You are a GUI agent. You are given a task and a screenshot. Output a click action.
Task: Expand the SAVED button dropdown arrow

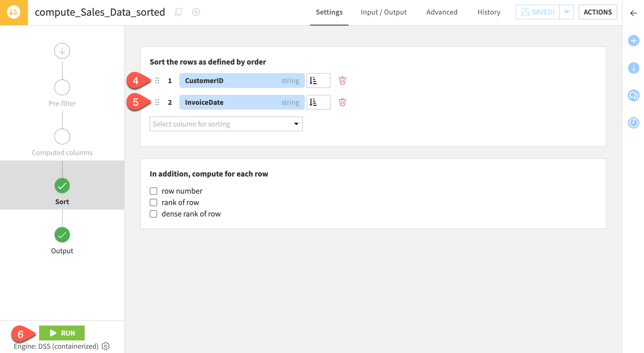pos(567,12)
